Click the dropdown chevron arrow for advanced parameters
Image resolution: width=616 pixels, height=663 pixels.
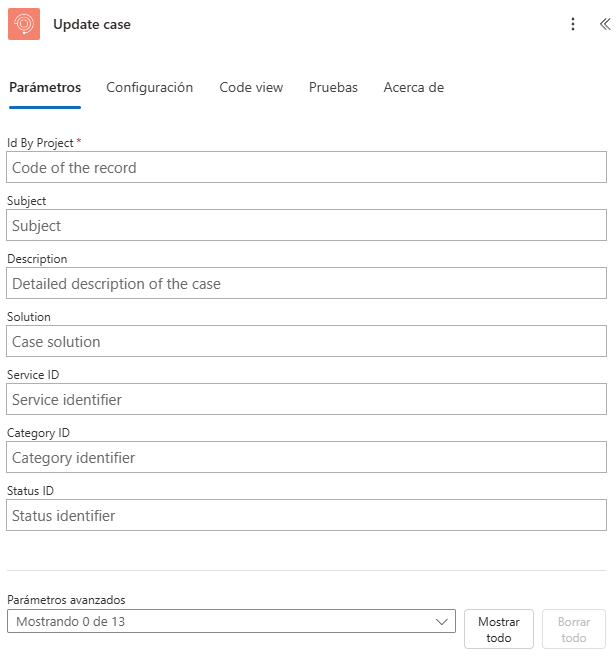point(441,622)
